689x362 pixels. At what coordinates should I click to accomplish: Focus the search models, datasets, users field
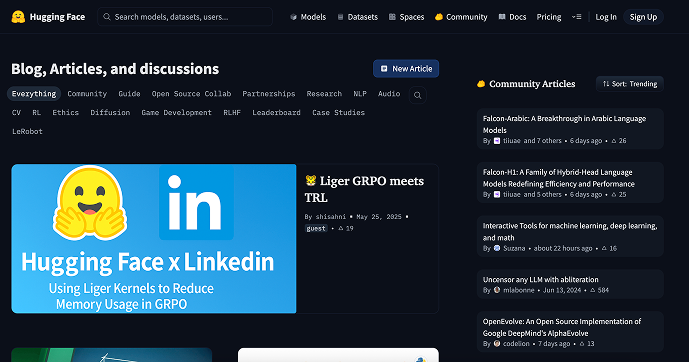click(x=185, y=17)
